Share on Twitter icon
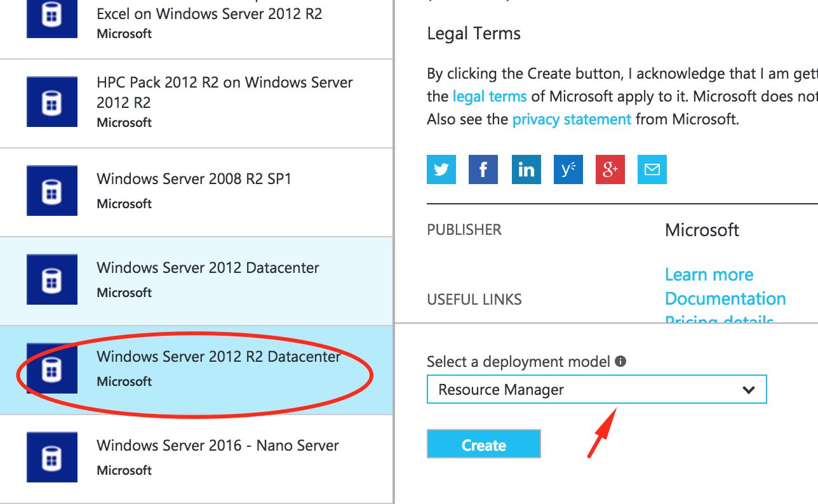 point(441,169)
